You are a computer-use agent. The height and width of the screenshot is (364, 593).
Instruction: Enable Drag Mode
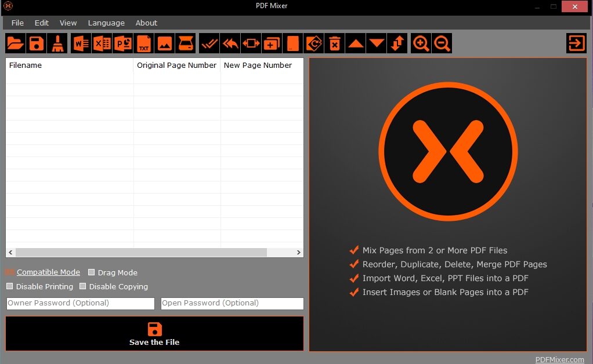point(91,272)
